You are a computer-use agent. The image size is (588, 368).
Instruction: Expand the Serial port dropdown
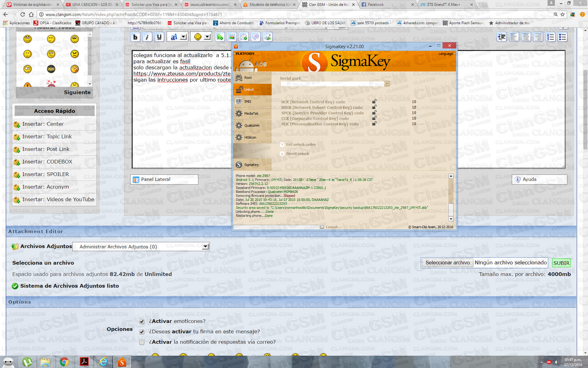point(387,84)
